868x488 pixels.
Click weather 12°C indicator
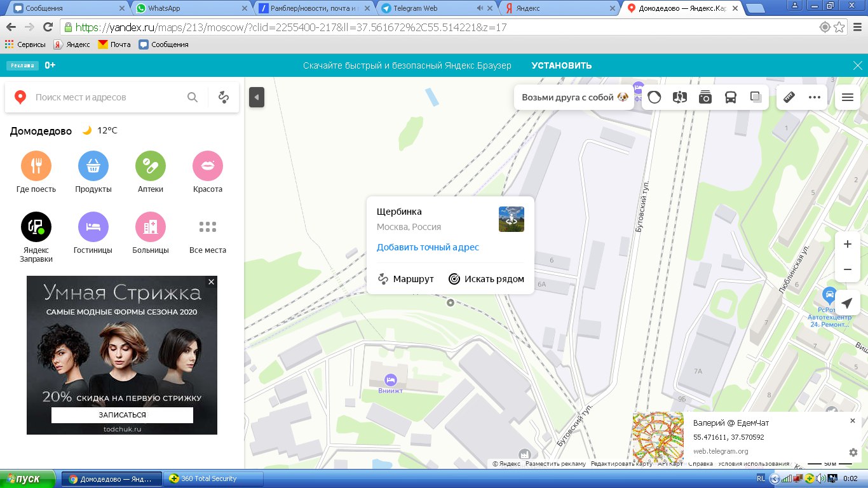[100, 130]
